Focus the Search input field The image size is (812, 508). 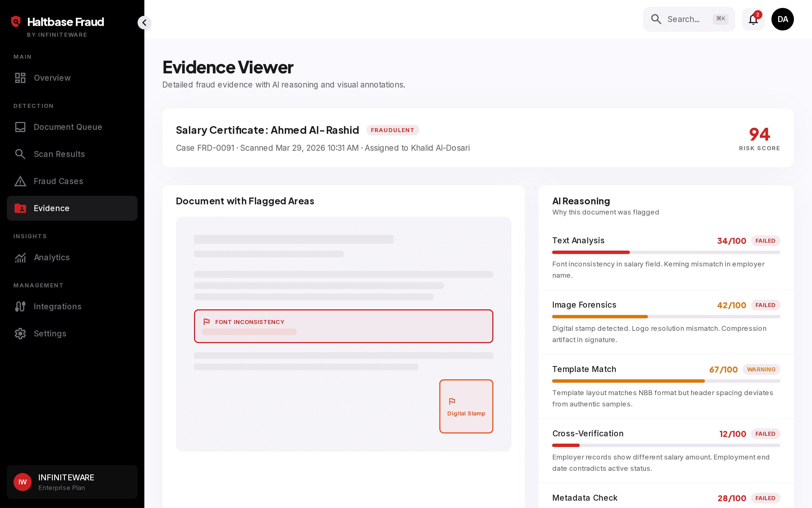[x=689, y=19]
